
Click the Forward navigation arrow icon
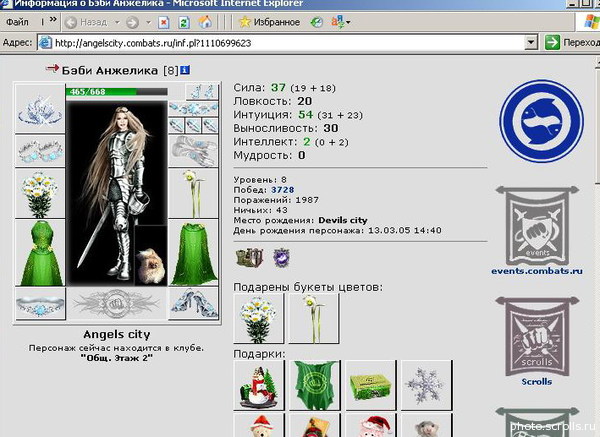point(132,23)
